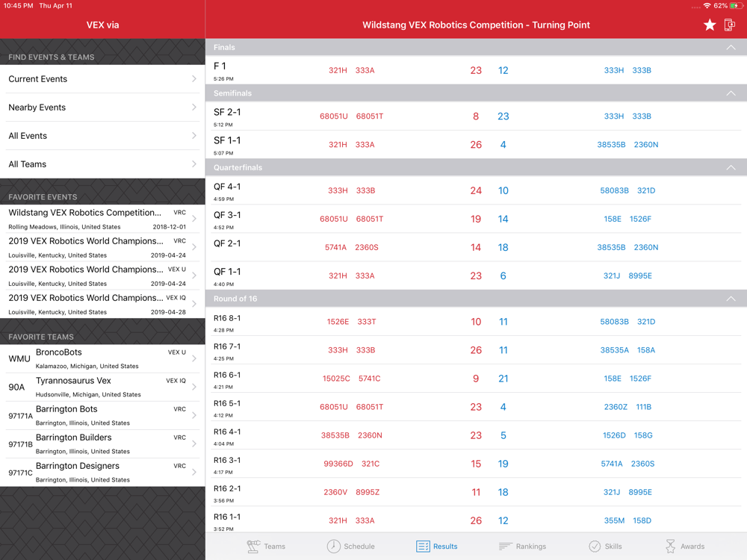The height and width of the screenshot is (560, 747).
Task: Tap the favorite star icon
Action: click(x=710, y=25)
